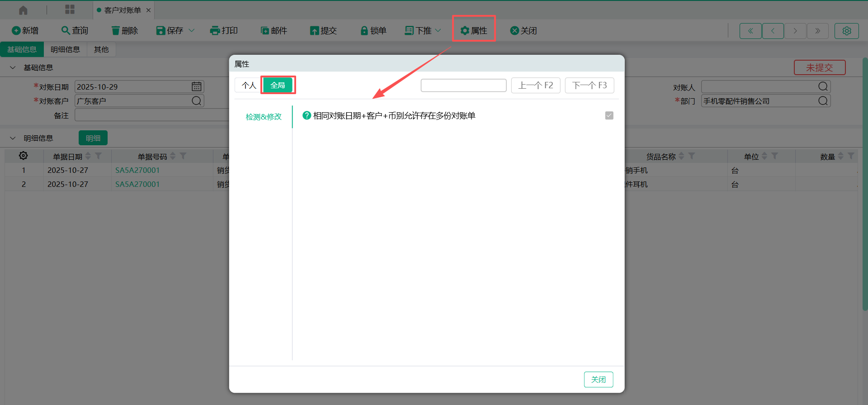Screen dimensions: 868x405
Task: Collapse the 基础信息 section chevron
Action: pyautogui.click(x=13, y=67)
